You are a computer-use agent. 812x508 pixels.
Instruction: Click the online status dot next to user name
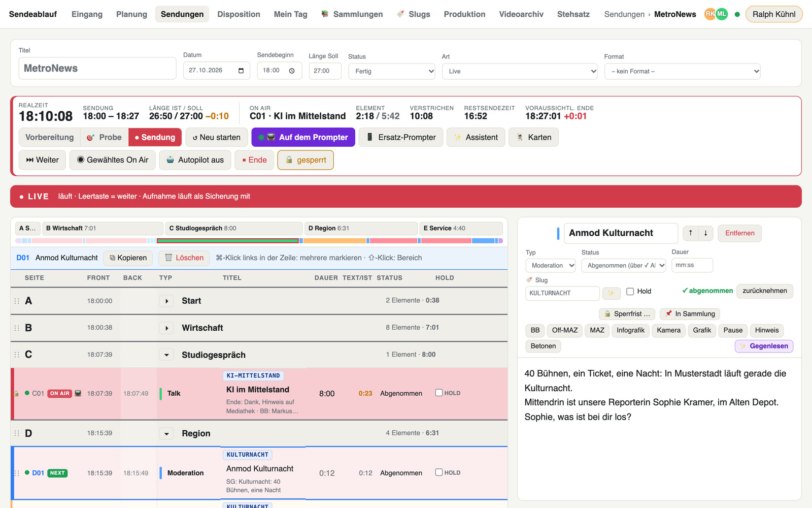(x=737, y=14)
